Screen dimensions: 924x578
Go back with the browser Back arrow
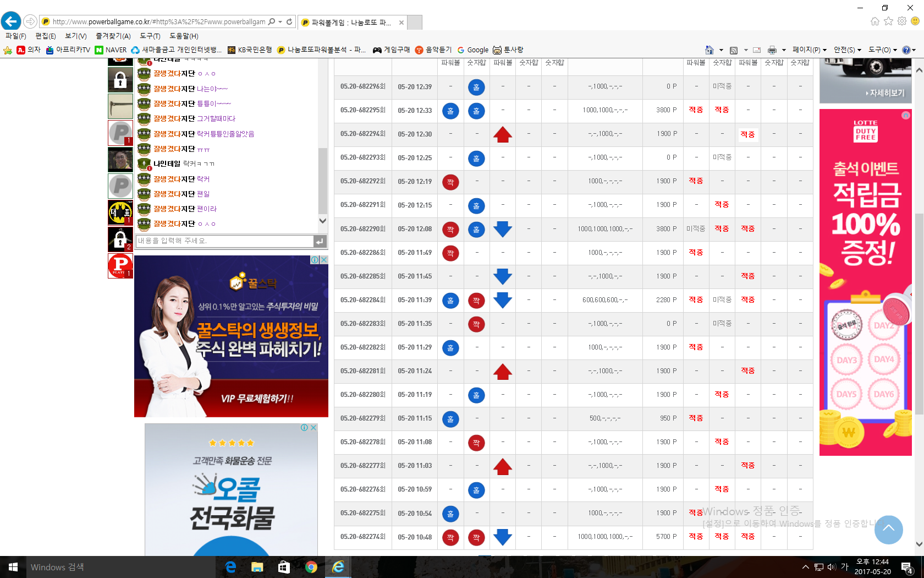coord(11,21)
